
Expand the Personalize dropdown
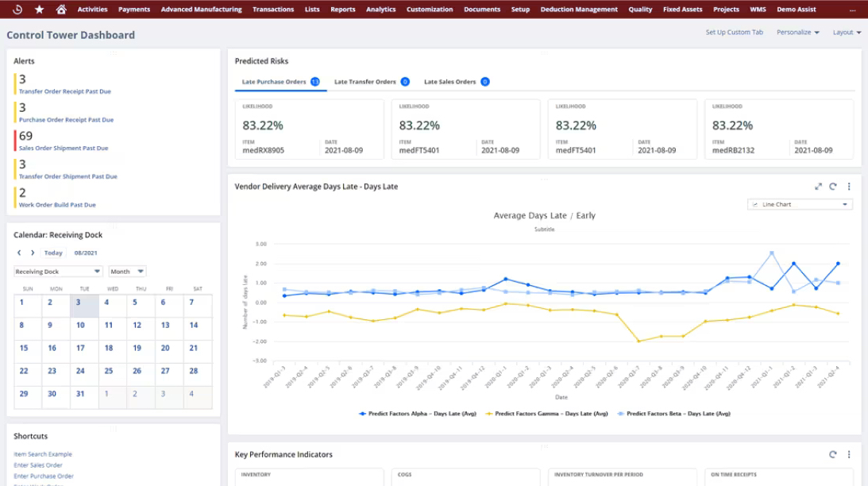(797, 33)
